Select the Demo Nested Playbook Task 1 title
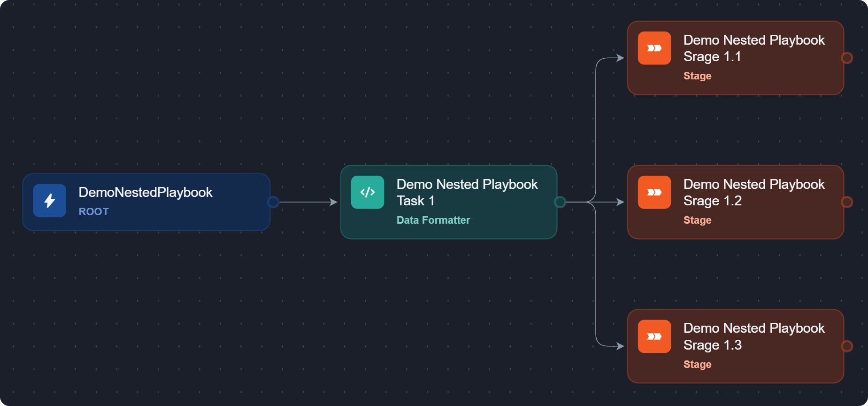The height and width of the screenshot is (406, 868). click(467, 192)
